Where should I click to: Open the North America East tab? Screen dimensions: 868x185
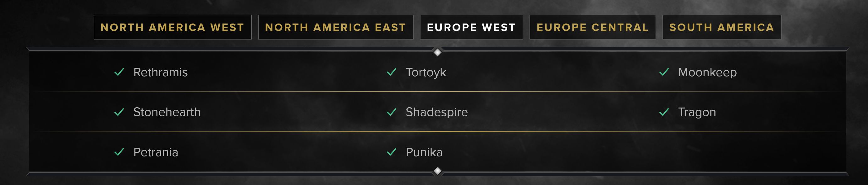336,27
